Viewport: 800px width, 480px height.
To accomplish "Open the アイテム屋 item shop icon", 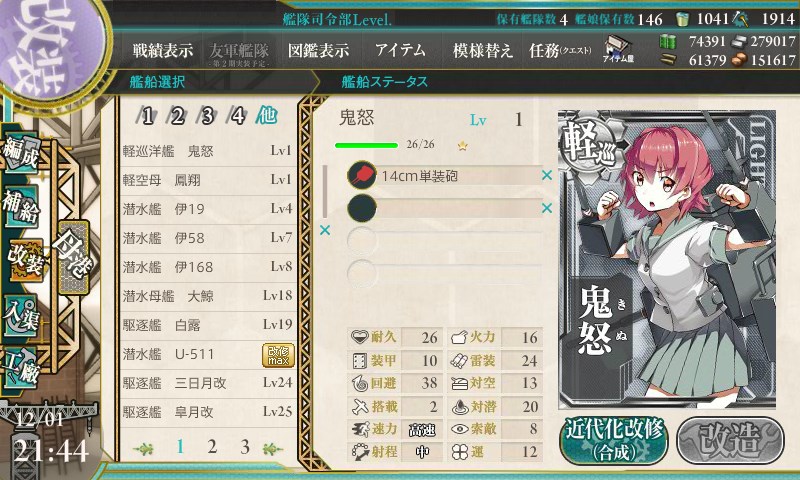I will pyautogui.click(x=618, y=49).
